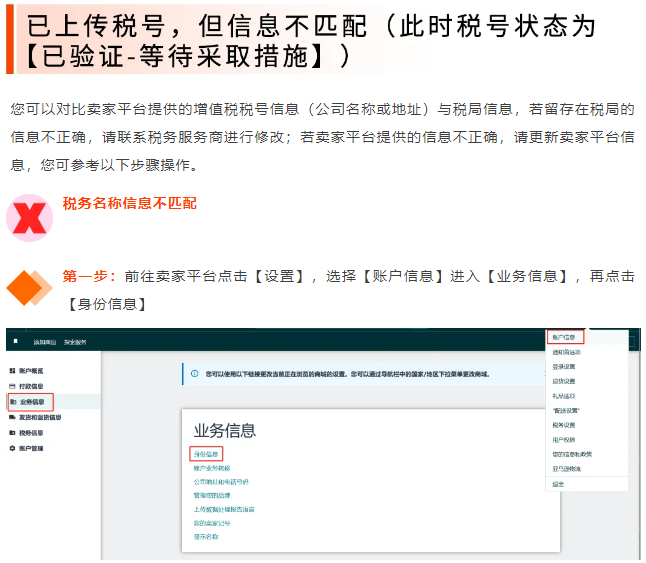Viewport: 646px width, 563px height.
Task: Choose 用户权限 from the settings dropdown menu
Action: click(564, 440)
